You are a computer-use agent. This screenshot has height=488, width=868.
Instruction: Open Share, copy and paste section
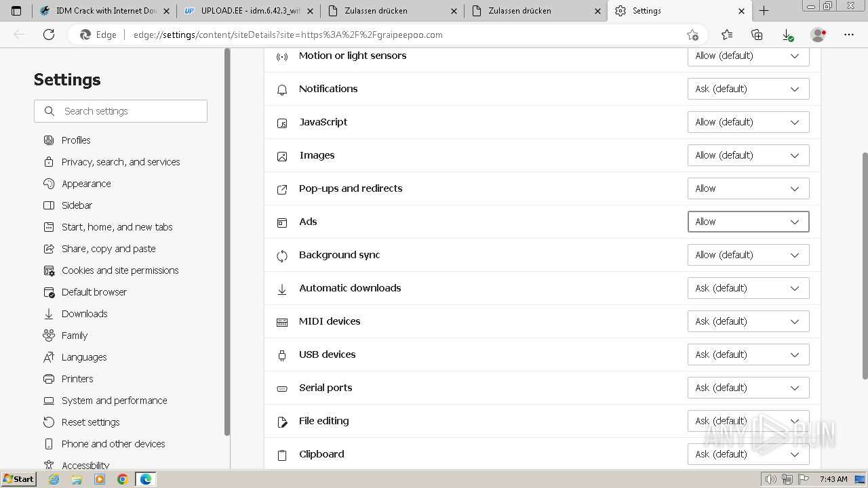coord(108,249)
